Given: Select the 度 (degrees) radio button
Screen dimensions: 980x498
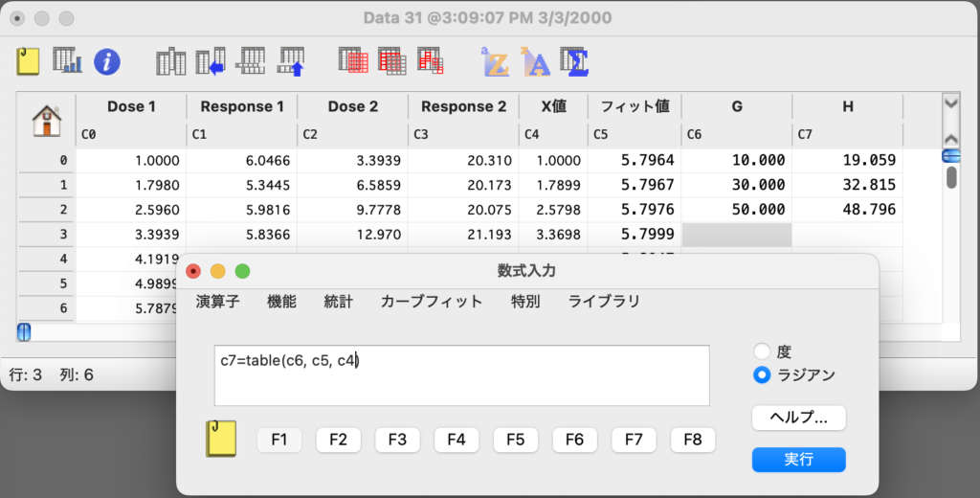Looking at the screenshot, I should coord(763,352).
